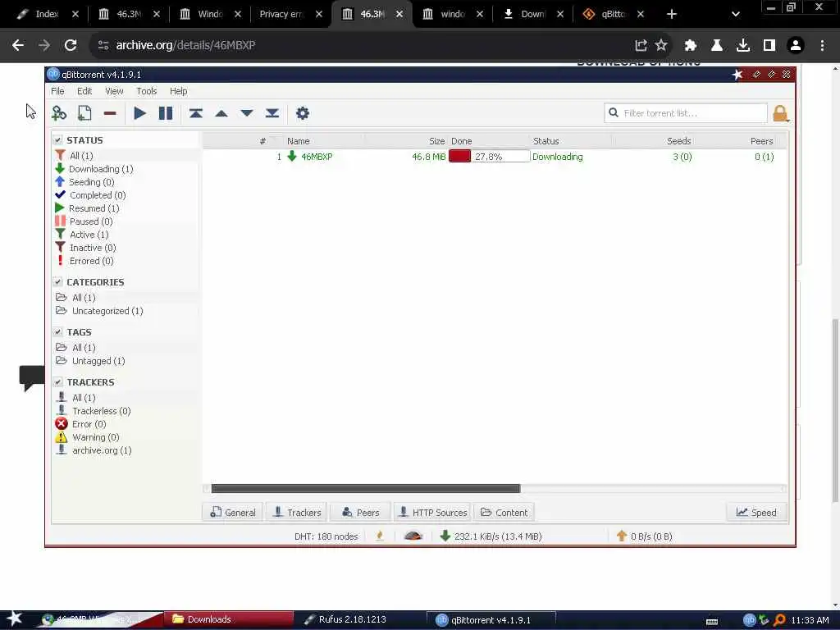Screen dimensions: 840x630
Task: Click the 27.8% download progress bar
Action: coord(489,157)
